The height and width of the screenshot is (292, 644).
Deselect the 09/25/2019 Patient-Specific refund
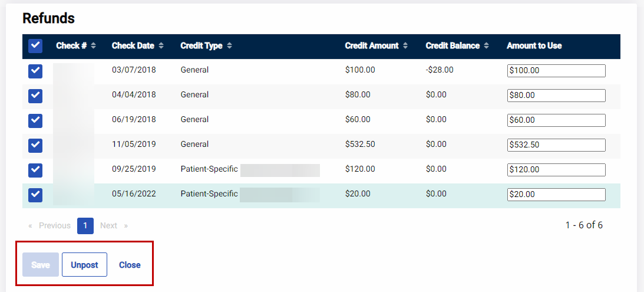[x=35, y=170]
